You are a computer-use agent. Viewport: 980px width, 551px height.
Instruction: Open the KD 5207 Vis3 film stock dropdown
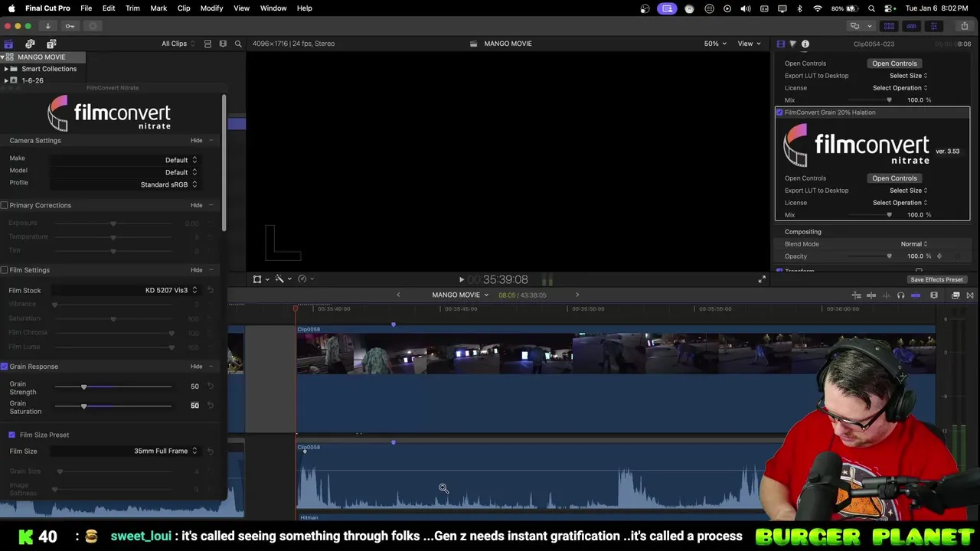[x=124, y=290]
